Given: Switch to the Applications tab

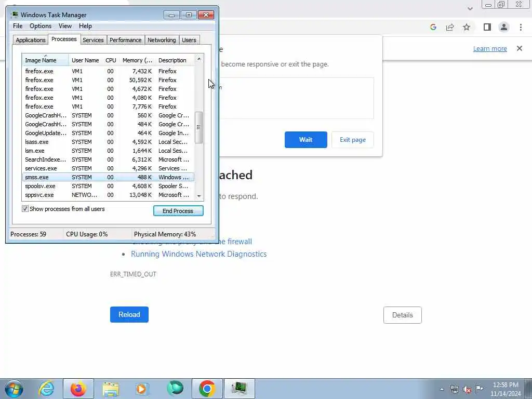Looking at the screenshot, I should pyautogui.click(x=31, y=40).
